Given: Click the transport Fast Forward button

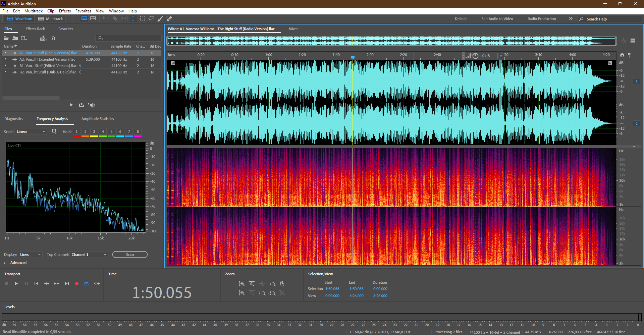Looking at the screenshot, I should pos(56,284).
